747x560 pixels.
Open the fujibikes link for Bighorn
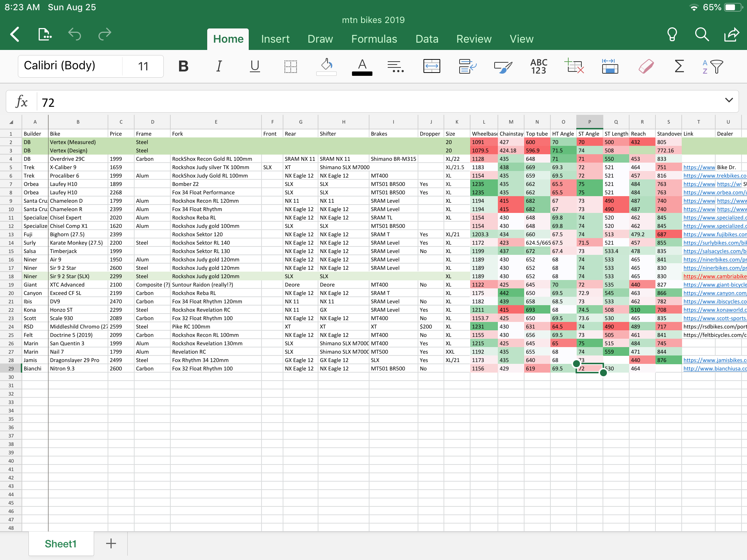(x=715, y=234)
